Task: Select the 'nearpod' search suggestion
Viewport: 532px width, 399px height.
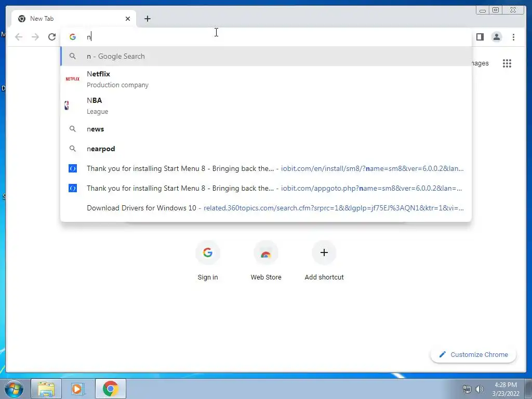Action: pyautogui.click(x=266, y=149)
